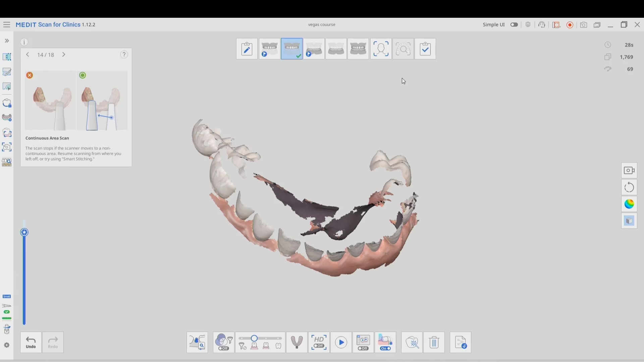Expand the left sidebar with double chevron
The image size is (644, 362).
click(7, 41)
